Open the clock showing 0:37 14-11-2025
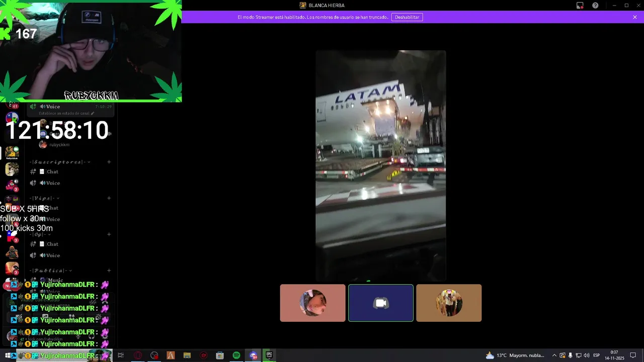The height and width of the screenshot is (362, 644). coord(614,355)
